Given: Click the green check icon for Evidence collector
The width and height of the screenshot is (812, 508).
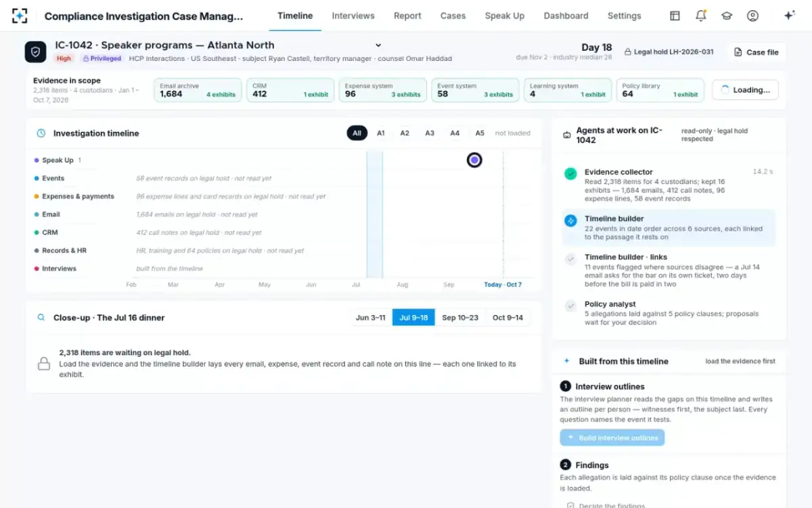Looking at the screenshot, I should (570, 174).
